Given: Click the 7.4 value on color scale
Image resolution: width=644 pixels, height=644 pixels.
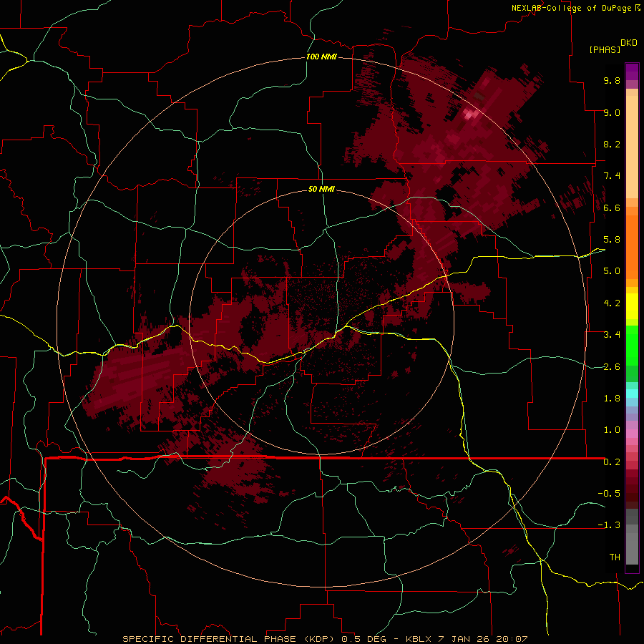Looking at the screenshot, I should [x=612, y=176].
